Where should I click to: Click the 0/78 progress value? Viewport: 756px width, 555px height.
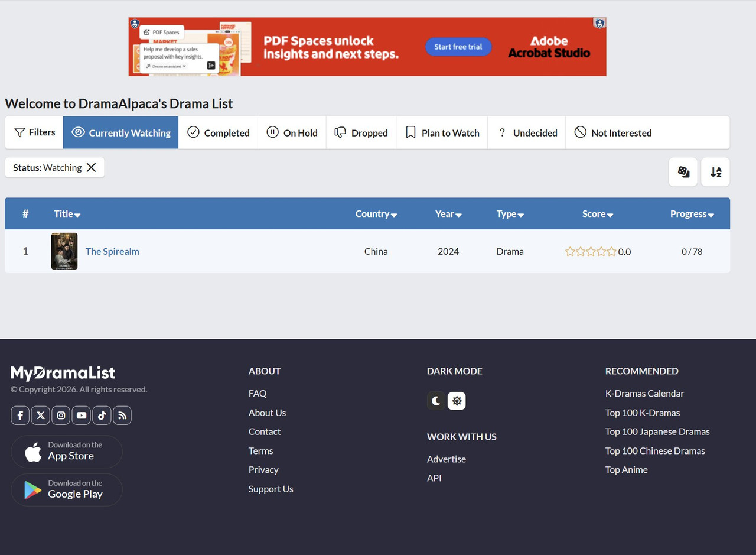(692, 251)
